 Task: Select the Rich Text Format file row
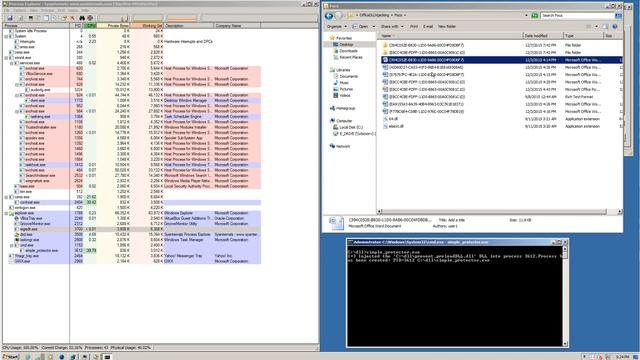pyautogui.click(x=502, y=97)
